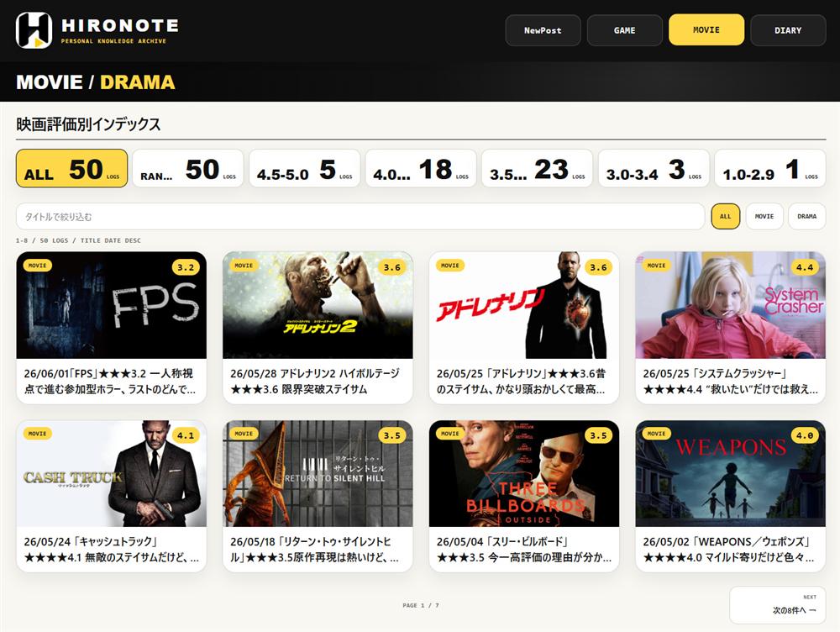This screenshot has height=632, width=840.
Task: Click the MOVIE tag on WEAPONS card
Action: [656, 434]
